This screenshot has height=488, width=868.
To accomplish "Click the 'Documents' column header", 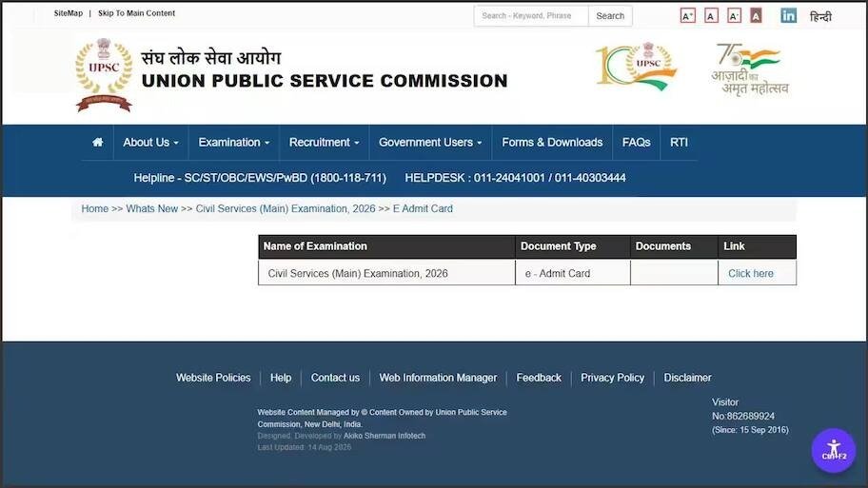I will pos(674,246).
